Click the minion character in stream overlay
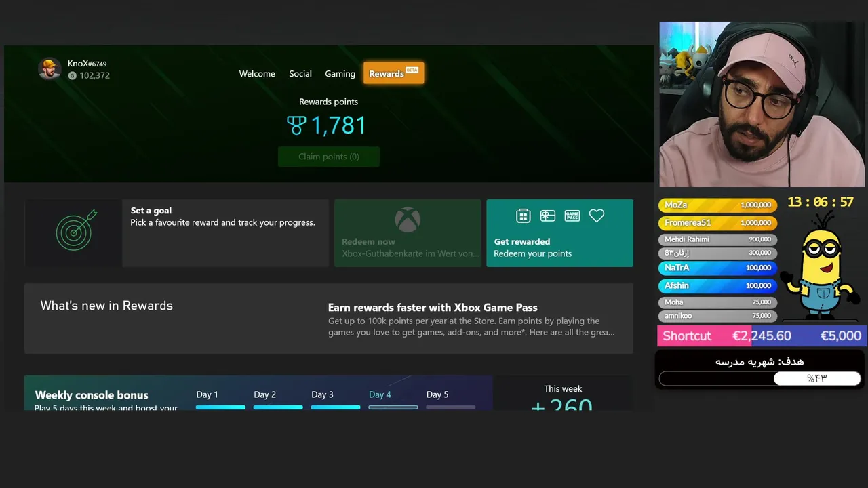Screen dimensions: 868x488 click(x=821, y=268)
